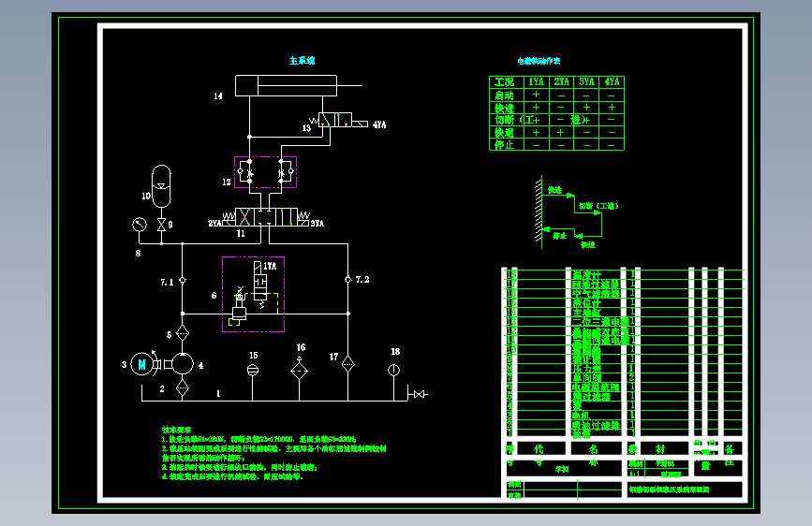Select the 快退 row label in the table
The width and height of the screenshot is (812, 526).
point(505,133)
